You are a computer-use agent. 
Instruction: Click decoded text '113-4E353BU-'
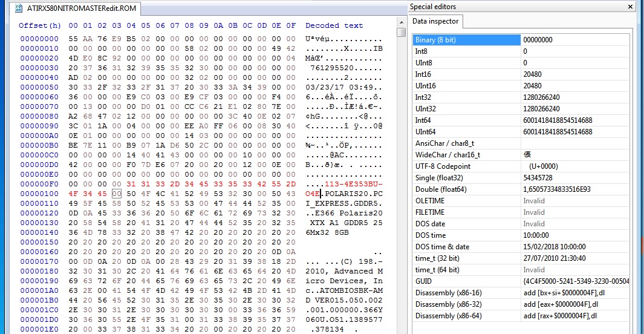[354, 184]
